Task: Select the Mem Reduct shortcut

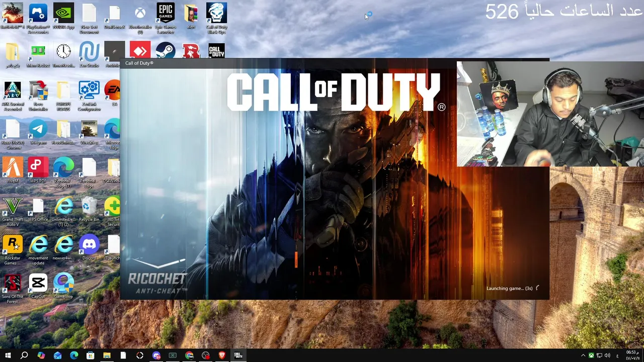Action: point(38,55)
